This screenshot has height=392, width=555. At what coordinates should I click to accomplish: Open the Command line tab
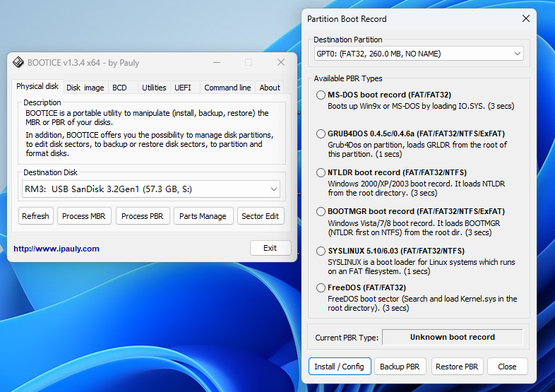pyautogui.click(x=227, y=88)
